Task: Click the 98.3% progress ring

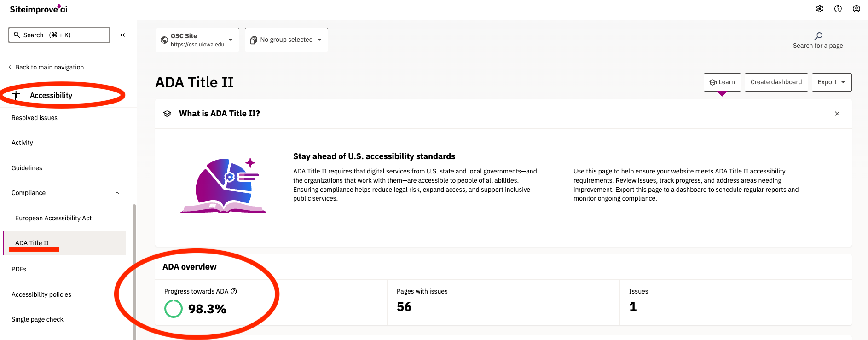Action: [x=174, y=309]
